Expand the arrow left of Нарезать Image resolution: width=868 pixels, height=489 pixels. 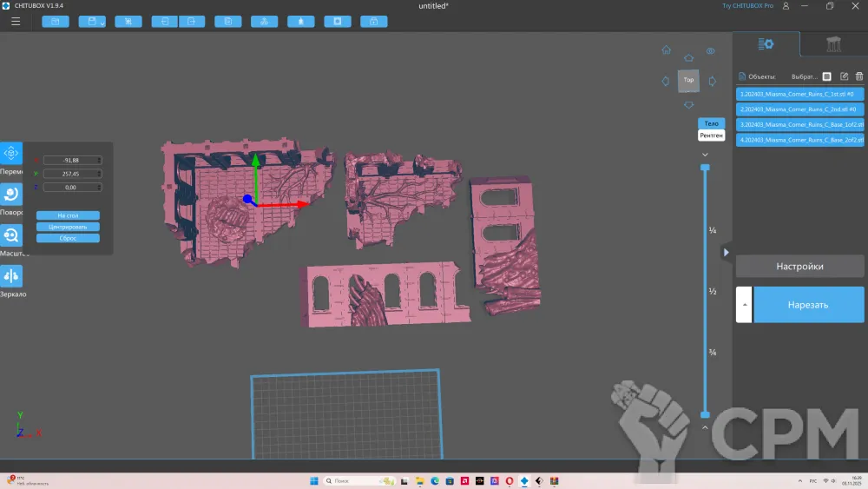(x=744, y=305)
